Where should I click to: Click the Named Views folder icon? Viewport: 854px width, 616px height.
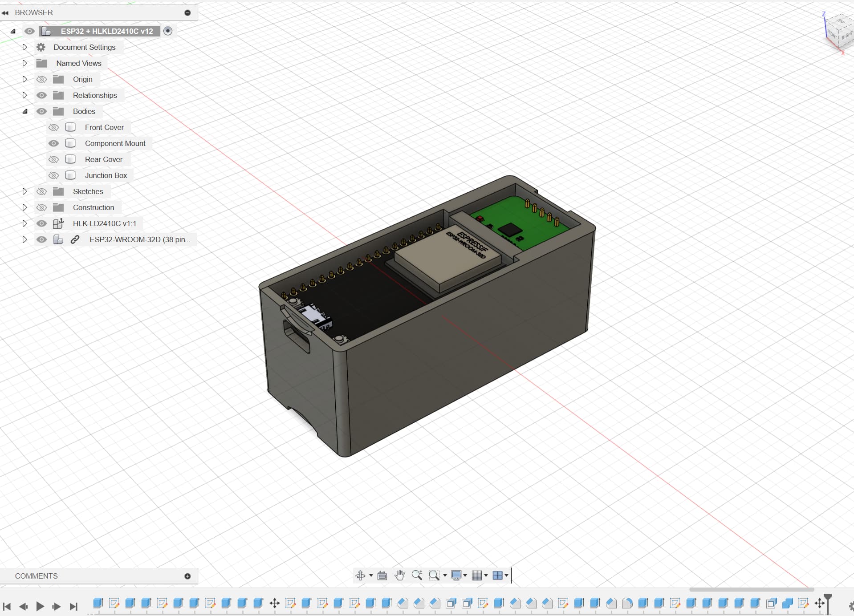(41, 63)
